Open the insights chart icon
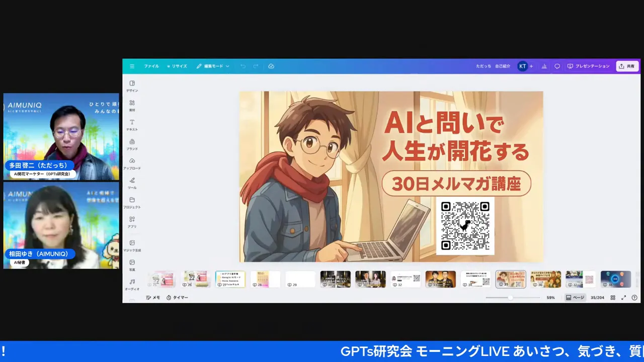644x362 pixels. (544, 66)
